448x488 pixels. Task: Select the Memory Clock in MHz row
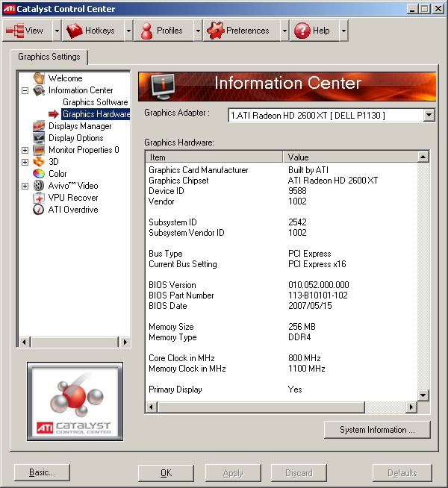[x=281, y=369]
